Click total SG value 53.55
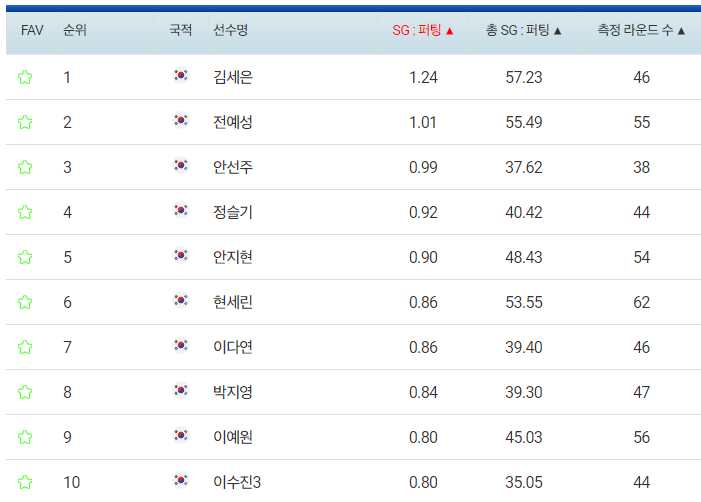The width and height of the screenshot is (701, 502). click(524, 302)
